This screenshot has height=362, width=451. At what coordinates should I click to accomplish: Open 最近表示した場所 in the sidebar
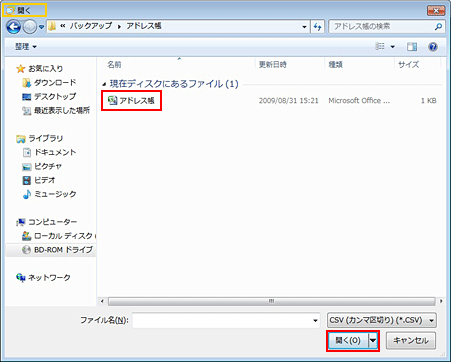coord(62,110)
